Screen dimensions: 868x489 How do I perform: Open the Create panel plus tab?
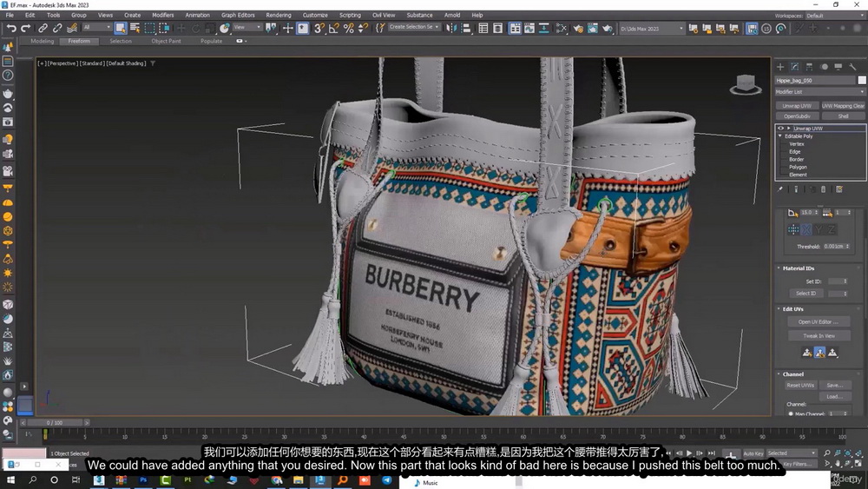[780, 67]
